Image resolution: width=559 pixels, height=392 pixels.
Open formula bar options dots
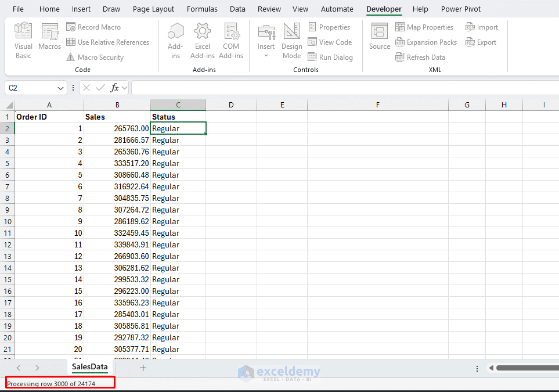73,88
